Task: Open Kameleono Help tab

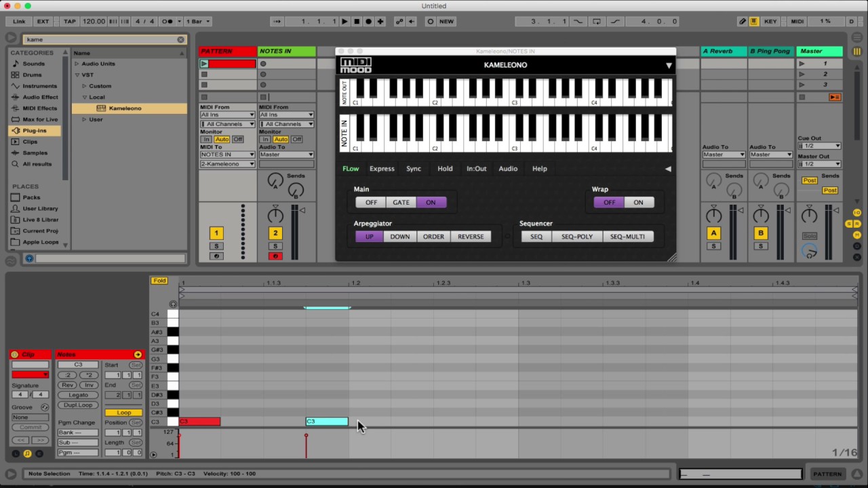Action: (x=540, y=169)
